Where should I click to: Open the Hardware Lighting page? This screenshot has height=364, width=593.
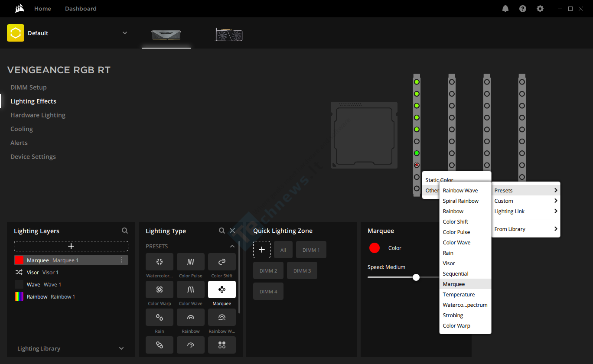coord(38,115)
